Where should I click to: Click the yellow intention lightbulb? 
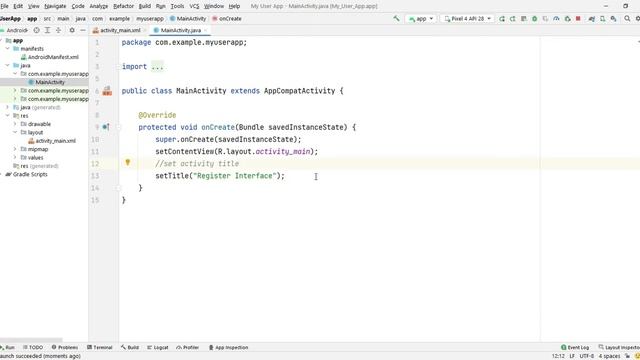[127, 162]
